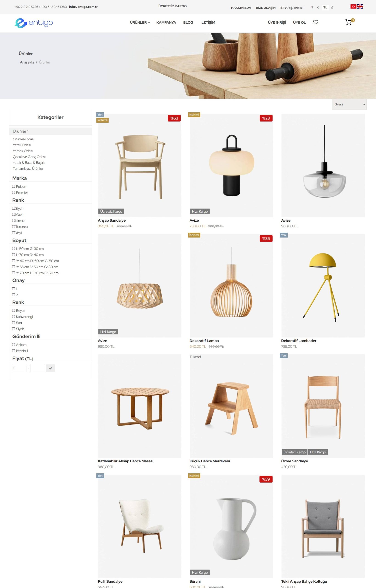Screen dimensions: 376x588
Task: Click the wishlist heart icon
Action: coord(315,22)
